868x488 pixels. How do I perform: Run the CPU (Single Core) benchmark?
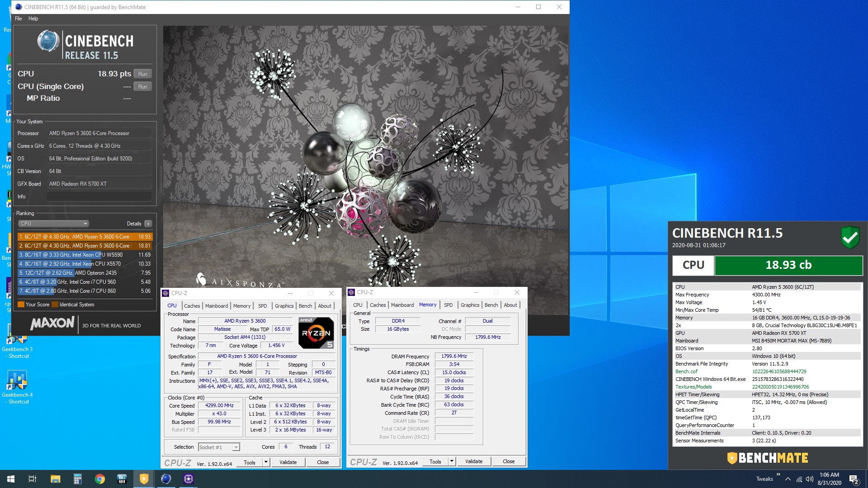tap(143, 86)
